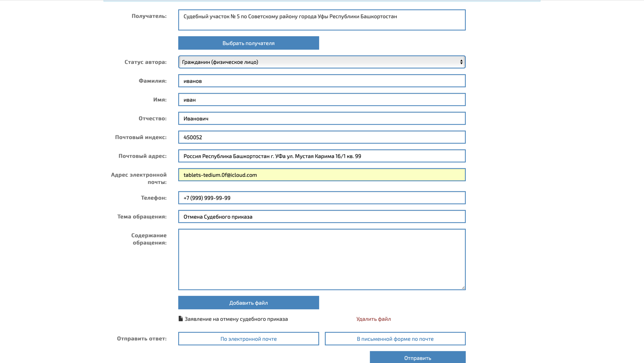Image resolution: width=644 pixels, height=363 pixels.
Task: Click the Статус автора label
Action: tap(146, 62)
